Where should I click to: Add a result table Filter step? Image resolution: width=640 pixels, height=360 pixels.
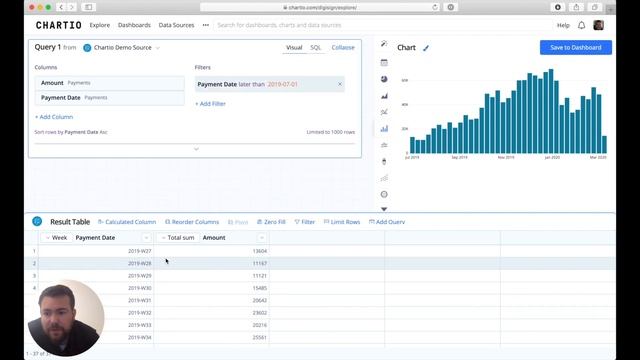(304, 222)
